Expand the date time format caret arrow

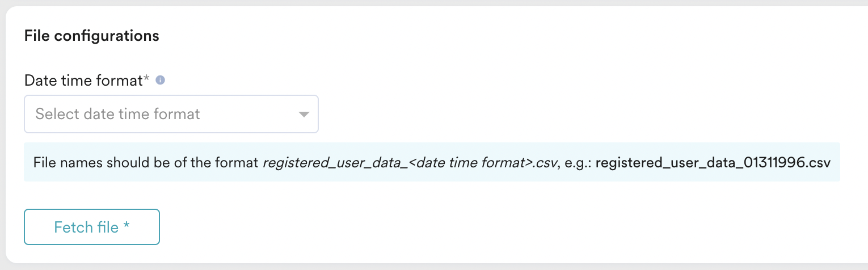pyautogui.click(x=304, y=115)
